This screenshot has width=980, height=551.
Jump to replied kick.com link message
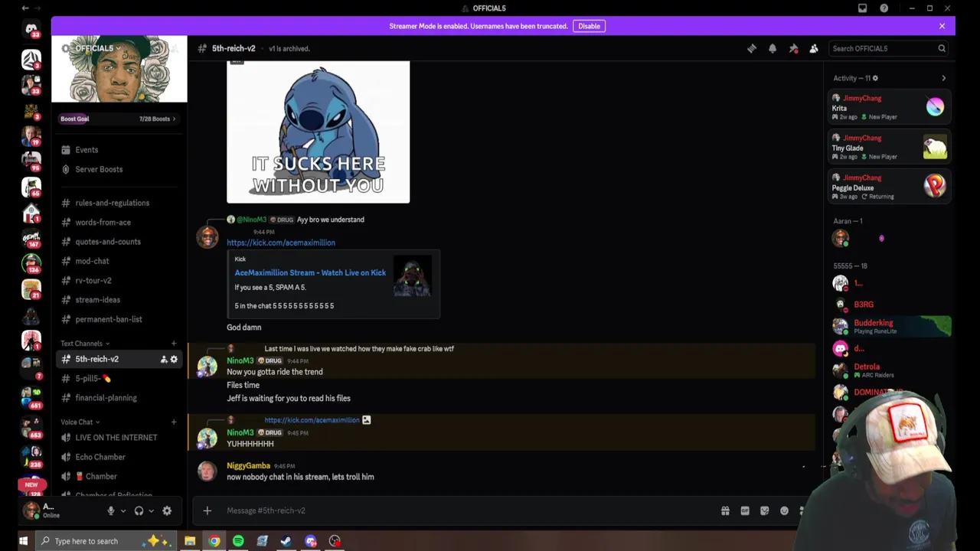tap(312, 419)
